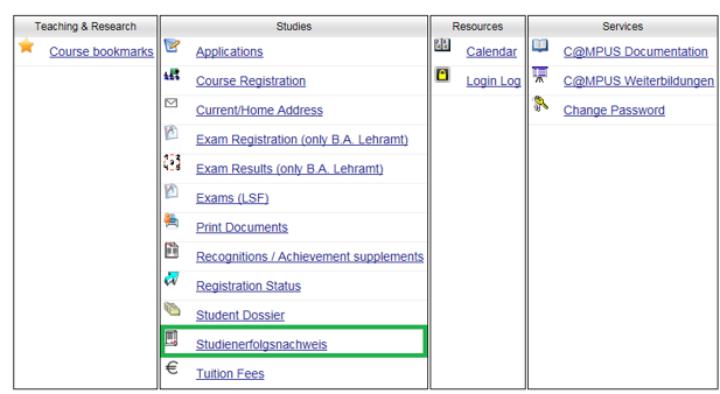The height and width of the screenshot is (394, 720).
Task: Open the Studienerfolgsnachweis link
Action: pos(261,344)
